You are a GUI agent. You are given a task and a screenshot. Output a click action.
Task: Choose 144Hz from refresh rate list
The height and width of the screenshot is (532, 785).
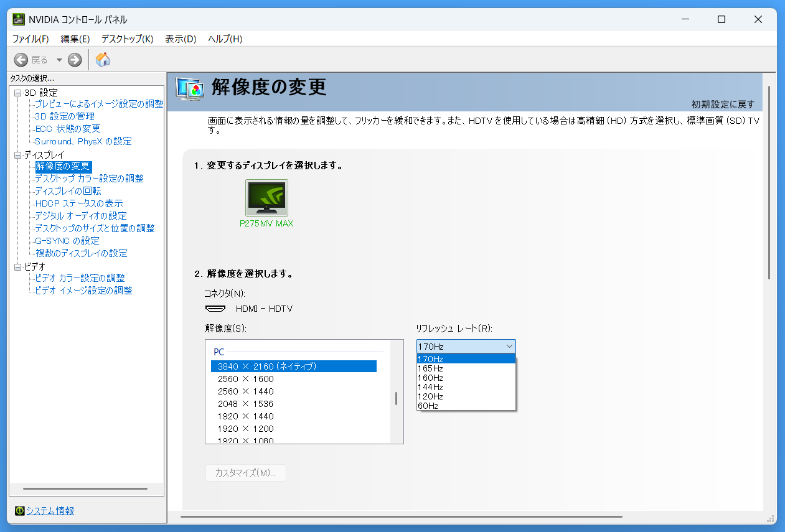coord(430,387)
